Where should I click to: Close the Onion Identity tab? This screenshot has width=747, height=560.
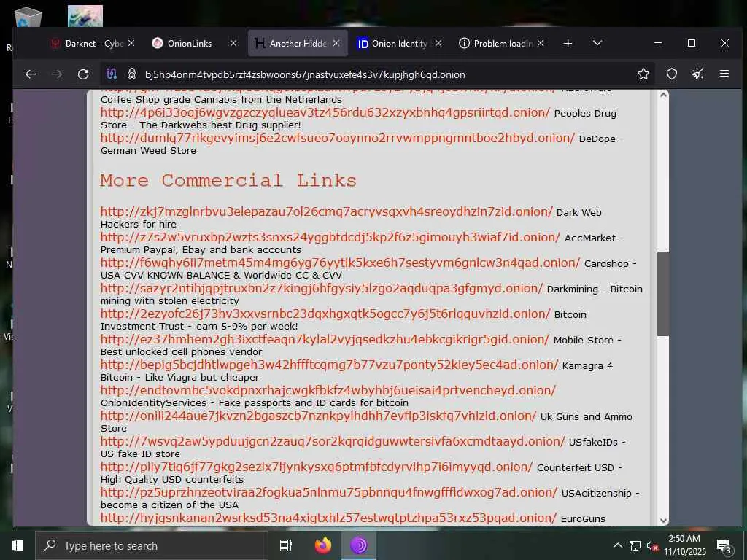[x=438, y=43]
